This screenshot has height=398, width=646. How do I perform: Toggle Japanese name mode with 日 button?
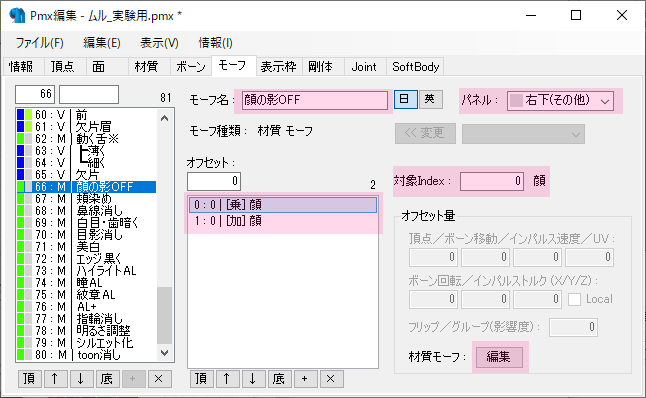tap(405, 99)
